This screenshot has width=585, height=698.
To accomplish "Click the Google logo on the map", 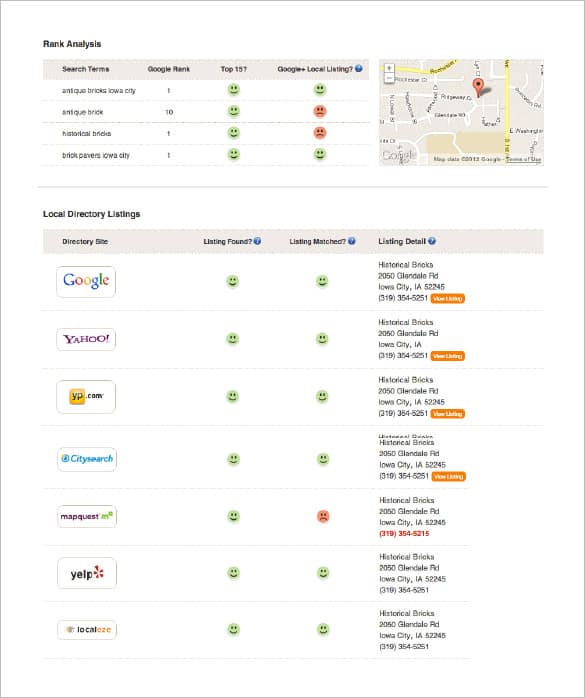I will tap(399, 155).
